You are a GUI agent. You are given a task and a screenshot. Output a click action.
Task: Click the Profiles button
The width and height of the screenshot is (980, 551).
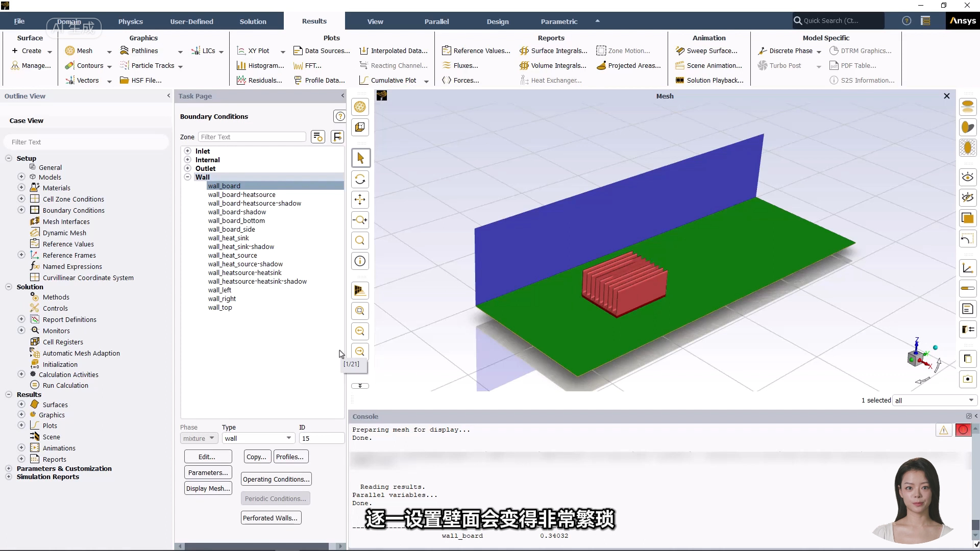pos(289,457)
